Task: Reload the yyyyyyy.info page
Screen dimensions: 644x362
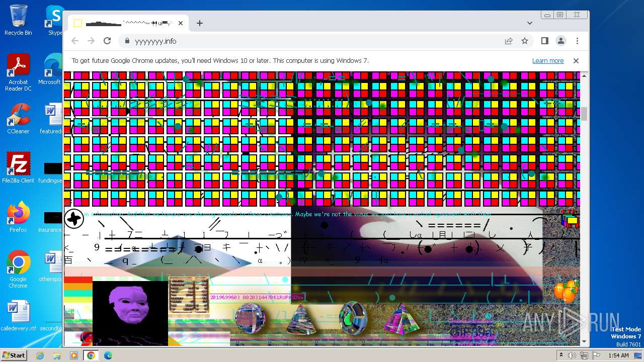Action: pos(107,41)
